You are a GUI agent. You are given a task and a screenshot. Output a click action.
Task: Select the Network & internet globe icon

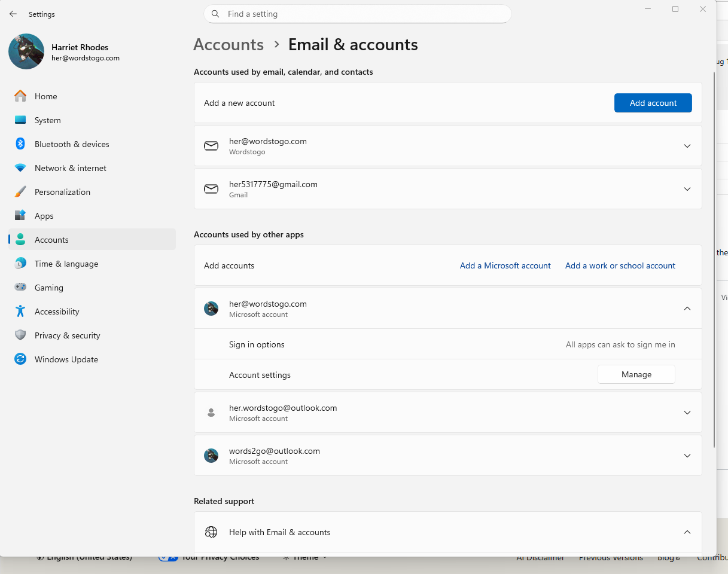pos(20,168)
